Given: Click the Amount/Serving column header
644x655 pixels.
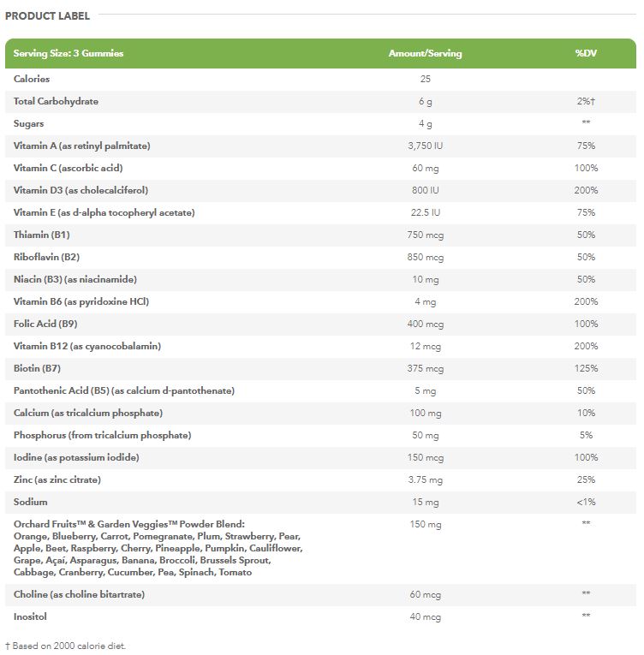Looking at the screenshot, I should (x=425, y=53).
